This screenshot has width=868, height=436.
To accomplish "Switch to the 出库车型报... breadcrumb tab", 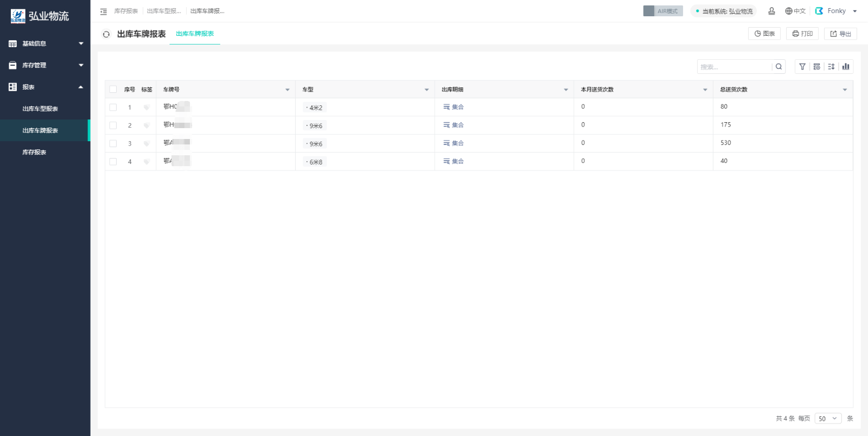I will click(164, 11).
